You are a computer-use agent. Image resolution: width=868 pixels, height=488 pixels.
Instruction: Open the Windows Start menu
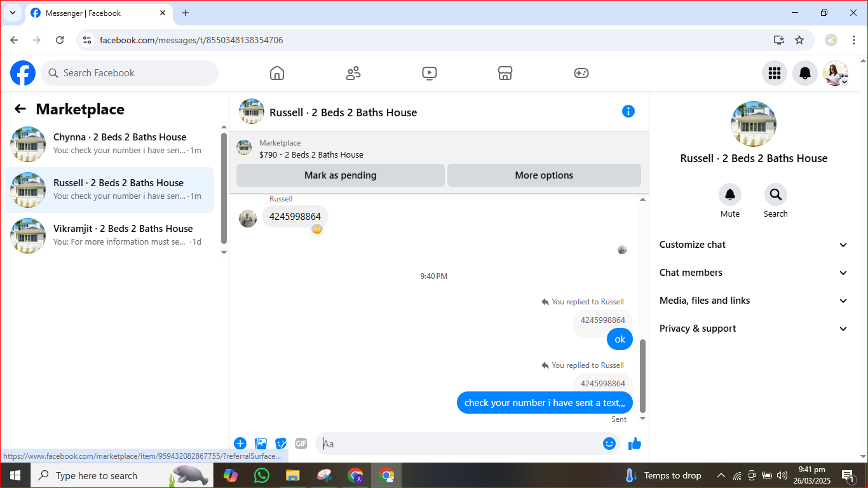point(15,475)
